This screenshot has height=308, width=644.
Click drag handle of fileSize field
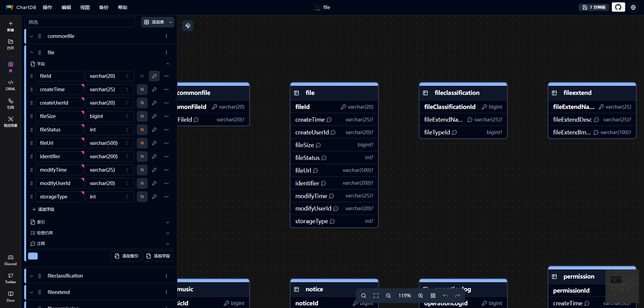pos(32,116)
